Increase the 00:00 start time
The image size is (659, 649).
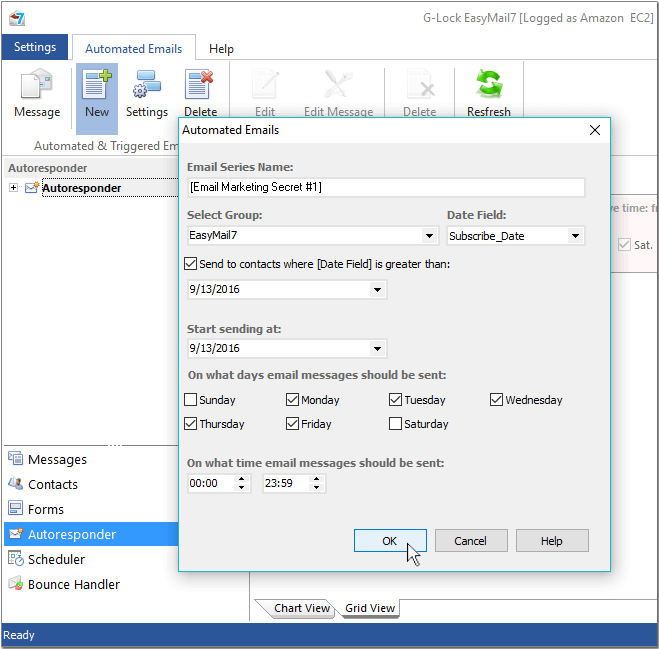click(x=241, y=479)
